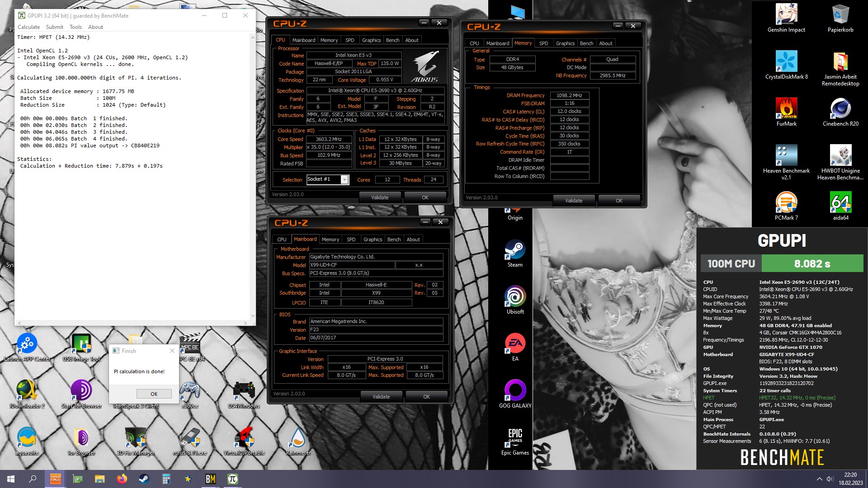Image resolution: width=868 pixels, height=488 pixels.
Task: Open USB Image Tool desktop icon
Action: (81, 347)
